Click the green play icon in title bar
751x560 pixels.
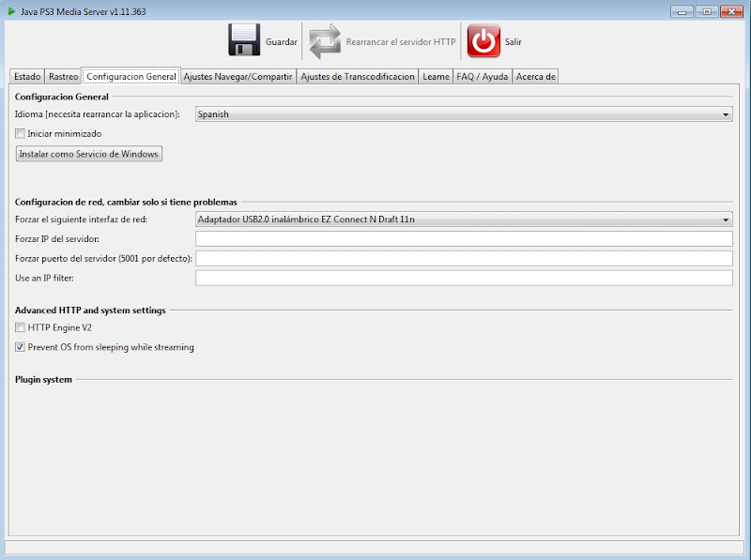[x=11, y=11]
